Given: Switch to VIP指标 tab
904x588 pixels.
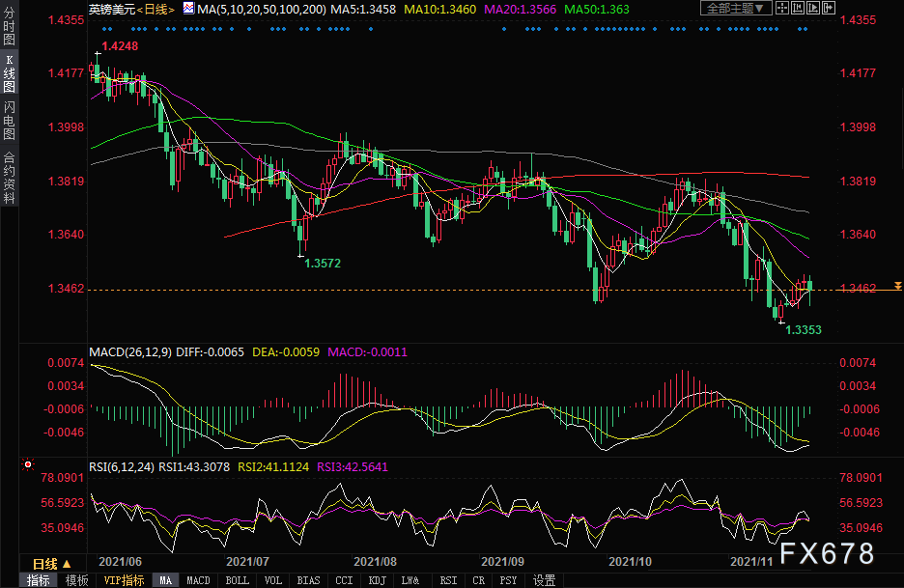Looking at the screenshot, I should tap(123, 580).
